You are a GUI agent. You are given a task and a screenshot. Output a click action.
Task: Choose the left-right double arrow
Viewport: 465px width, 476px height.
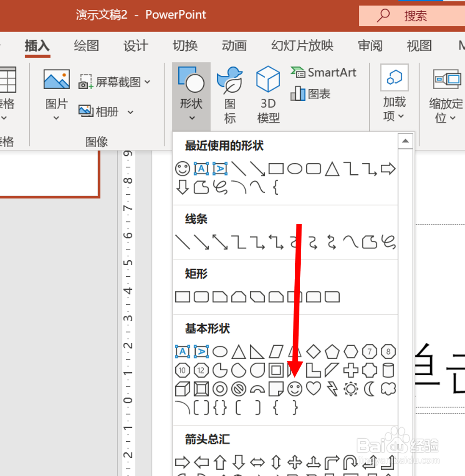[x=257, y=462]
